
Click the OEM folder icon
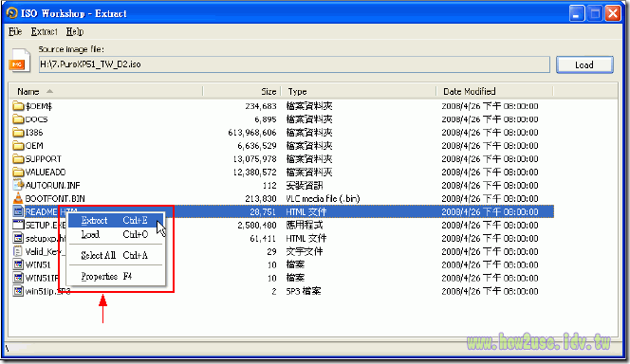tap(18, 146)
